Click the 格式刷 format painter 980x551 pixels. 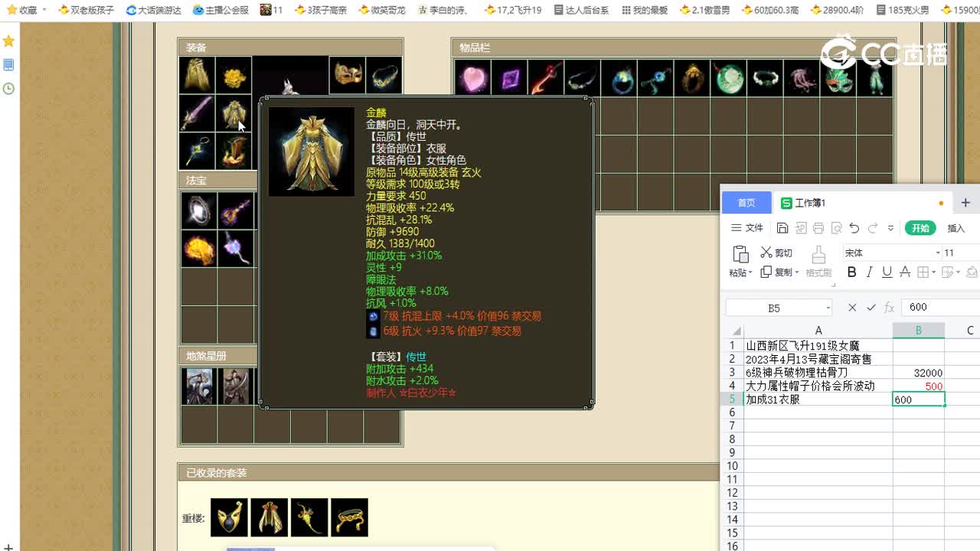coord(818,262)
